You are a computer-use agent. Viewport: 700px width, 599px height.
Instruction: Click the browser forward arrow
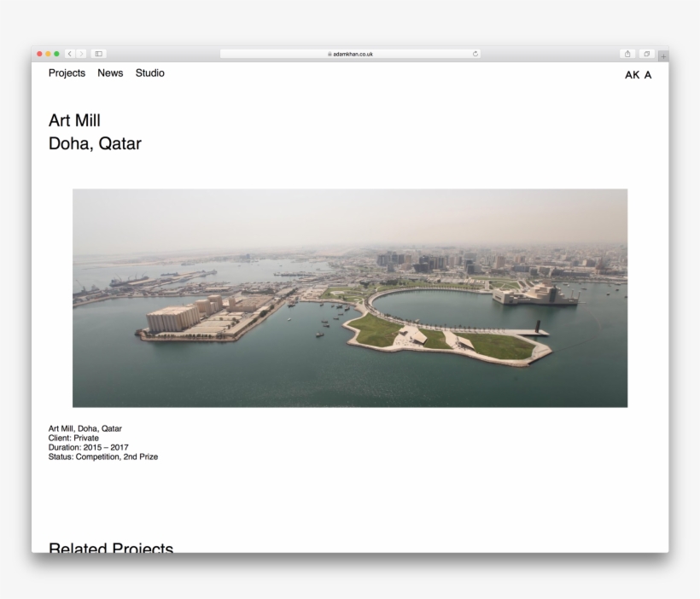click(82, 54)
